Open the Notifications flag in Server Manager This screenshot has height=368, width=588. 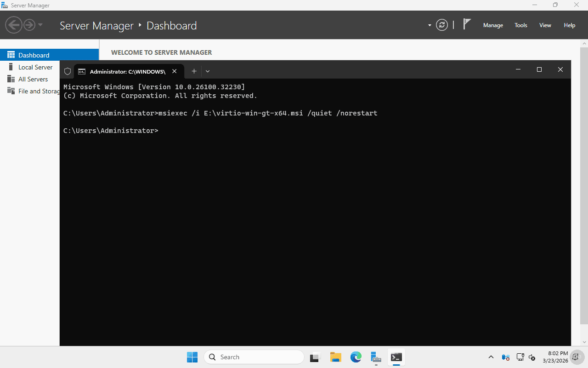(x=467, y=25)
